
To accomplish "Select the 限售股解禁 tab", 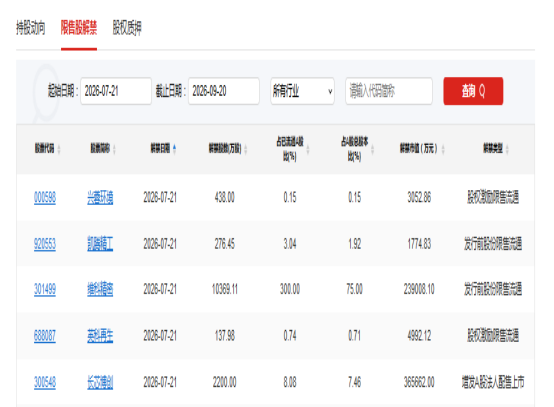I will click(x=79, y=28).
